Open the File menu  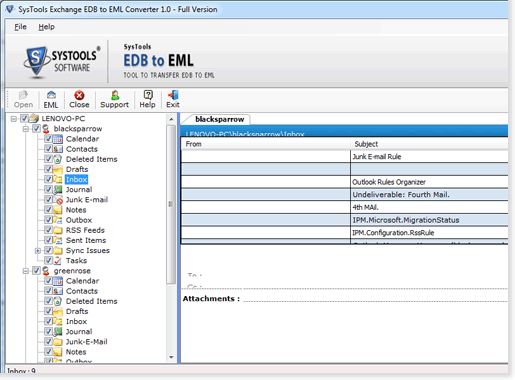20,27
